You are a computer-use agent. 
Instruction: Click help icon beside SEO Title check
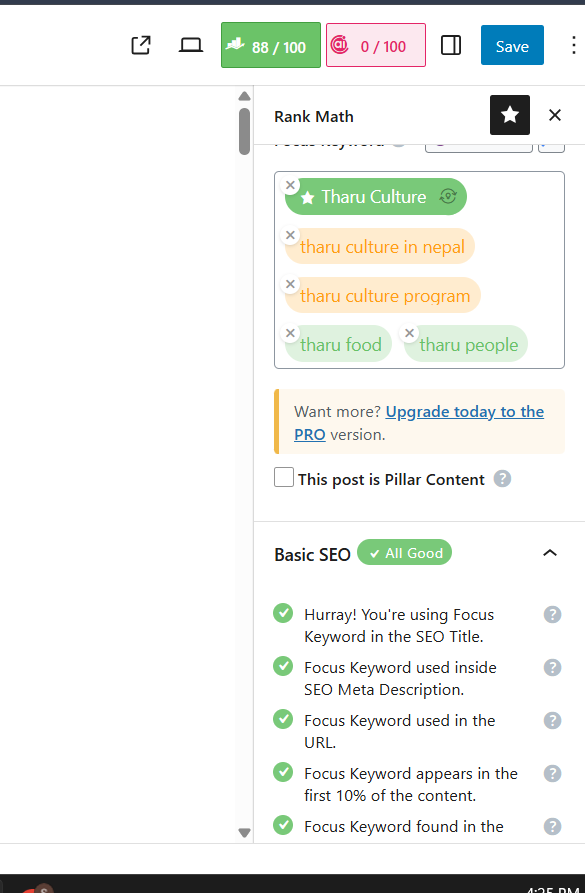click(552, 614)
